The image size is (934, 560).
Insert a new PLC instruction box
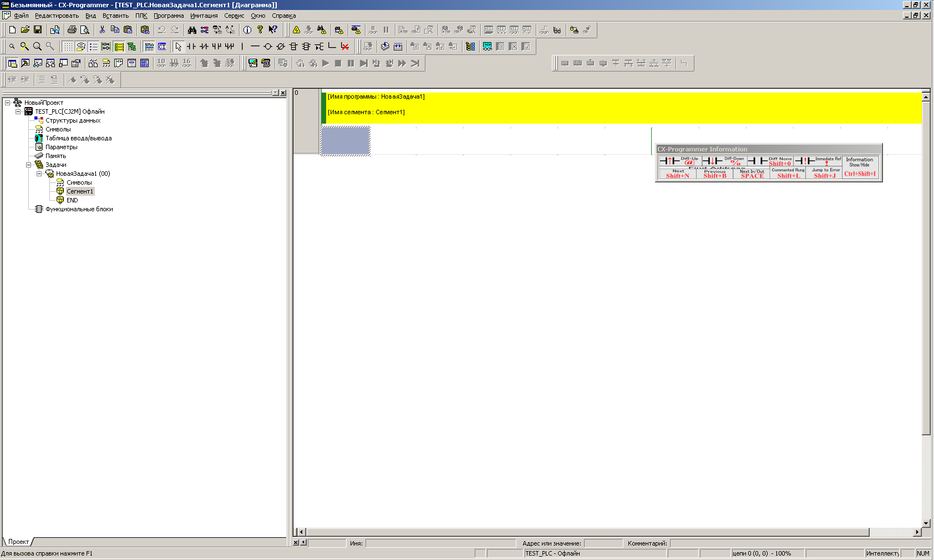[x=293, y=47]
